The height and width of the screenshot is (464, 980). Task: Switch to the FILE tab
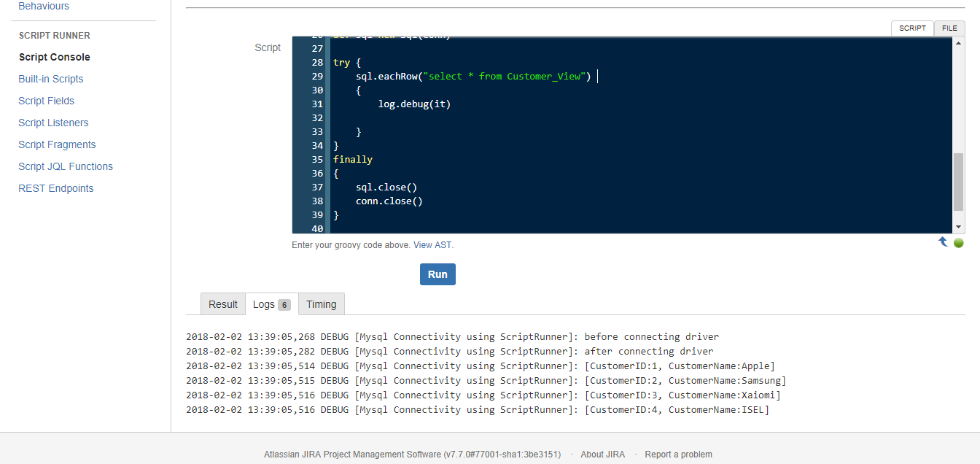pyautogui.click(x=949, y=28)
